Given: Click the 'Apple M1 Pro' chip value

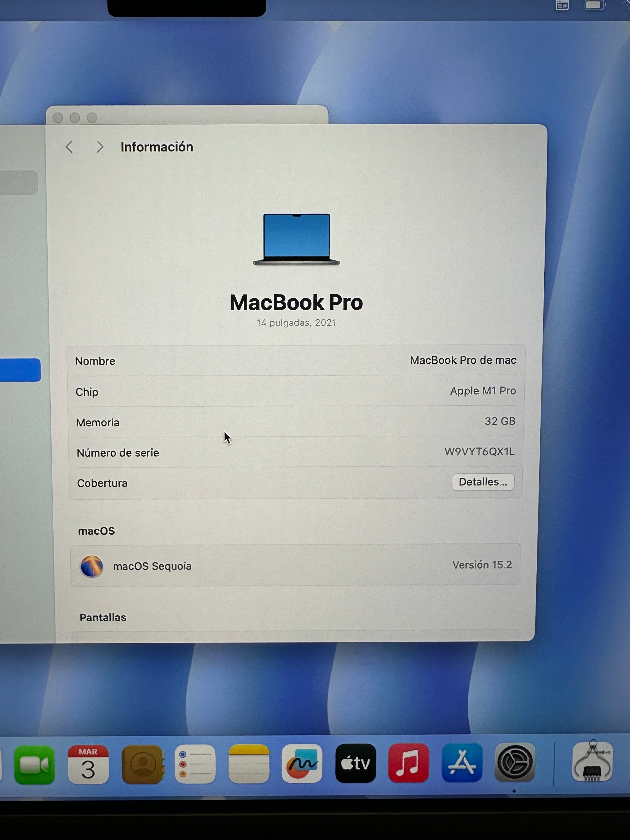Looking at the screenshot, I should click(483, 391).
